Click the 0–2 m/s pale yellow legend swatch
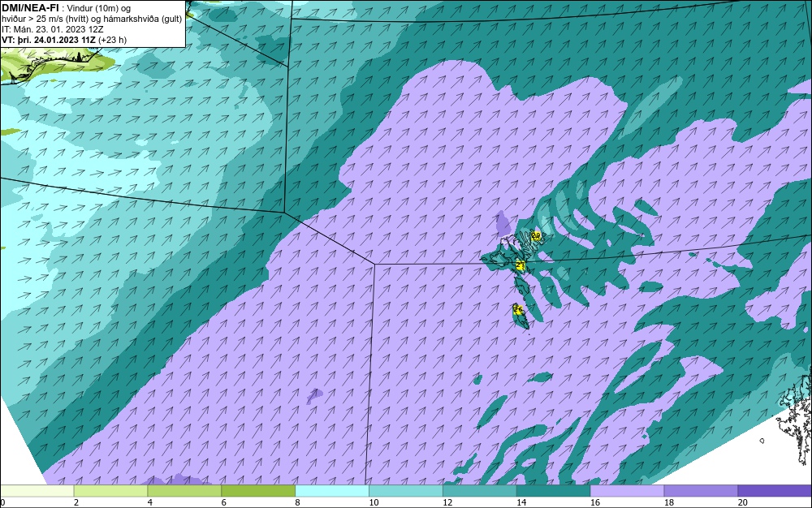 (37, 491)
